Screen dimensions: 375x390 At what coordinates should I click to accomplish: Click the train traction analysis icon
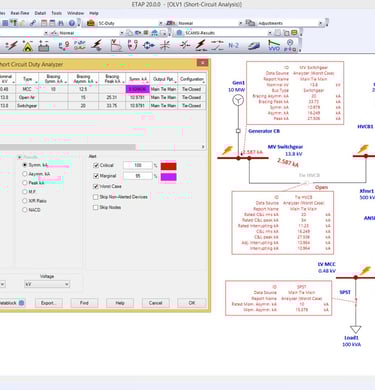point(253,46)
